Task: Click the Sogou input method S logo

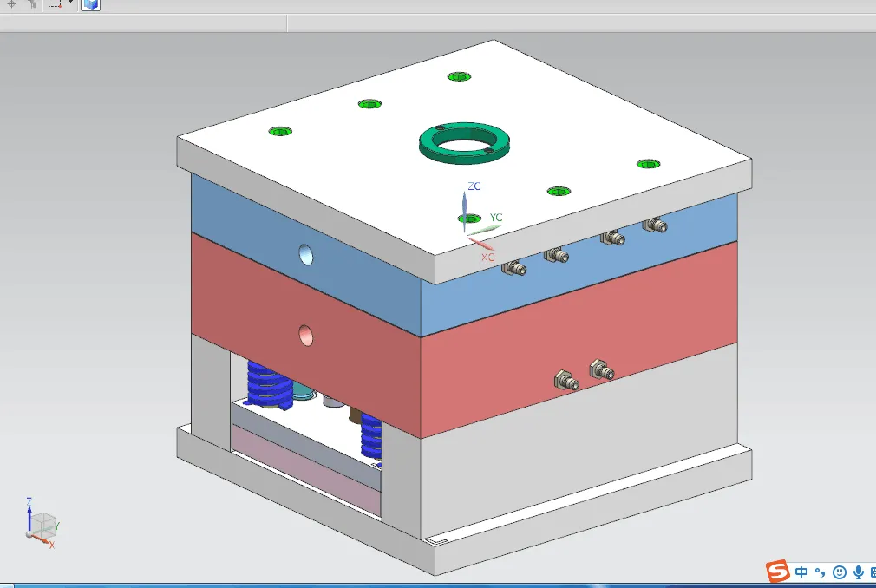Action: point(777,571)
